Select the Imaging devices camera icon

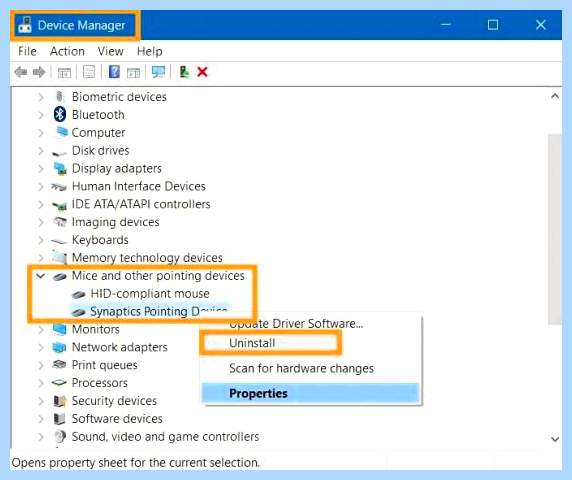pyautogui.click(x=60, y=221)
